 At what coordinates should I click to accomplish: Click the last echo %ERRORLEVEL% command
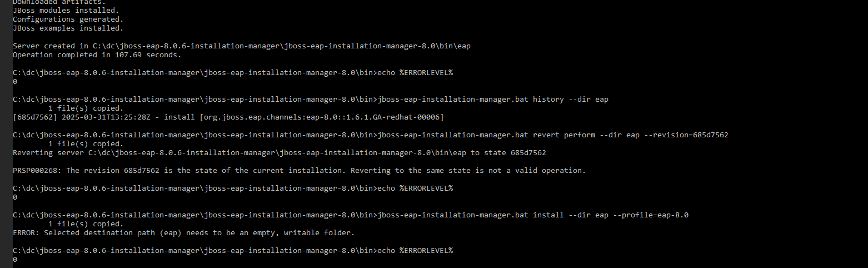click(x=415, y=251)
